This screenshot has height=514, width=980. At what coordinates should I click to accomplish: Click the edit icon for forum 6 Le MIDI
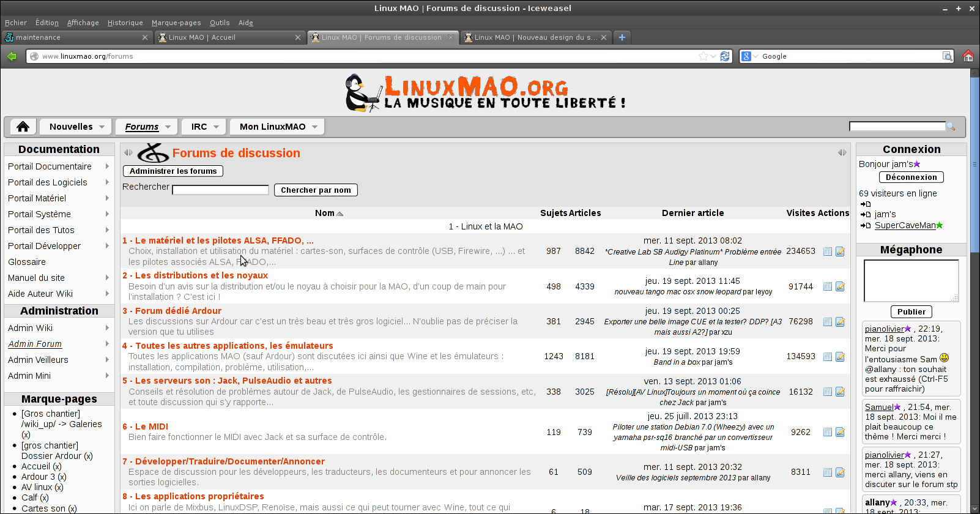coord(840,432)
